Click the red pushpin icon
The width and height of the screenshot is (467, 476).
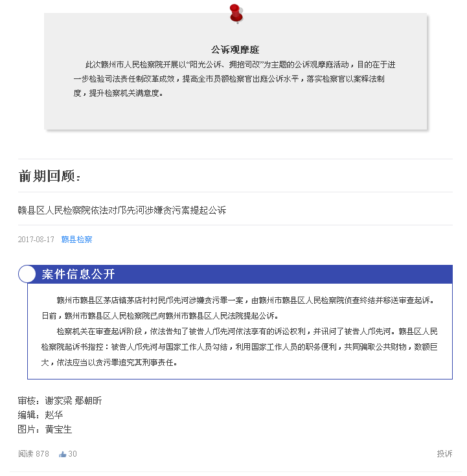(x=236, y=14)
